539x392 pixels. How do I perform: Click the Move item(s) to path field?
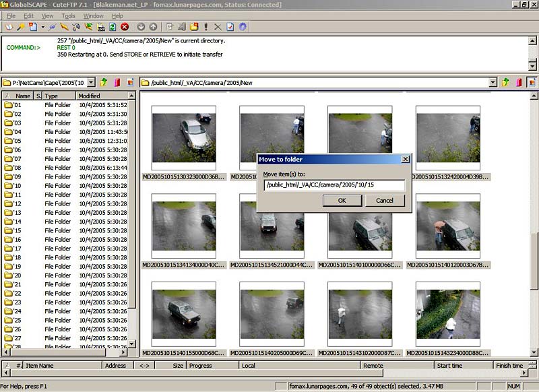[x=334, y=185]
